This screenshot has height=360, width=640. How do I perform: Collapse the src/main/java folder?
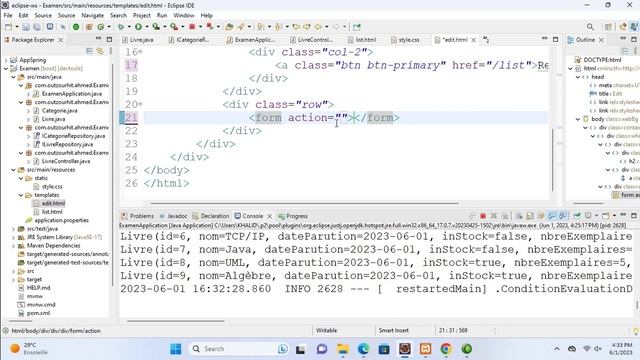(13, 77)
